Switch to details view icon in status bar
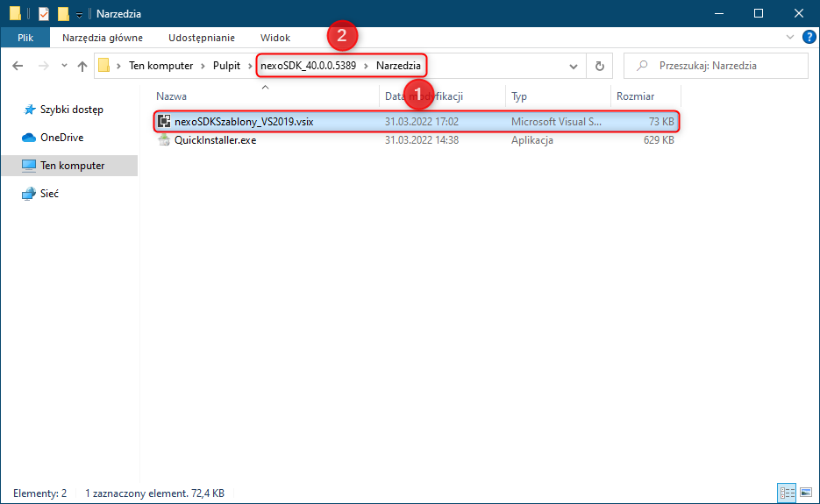820x504 pixels. pos(787,493)
